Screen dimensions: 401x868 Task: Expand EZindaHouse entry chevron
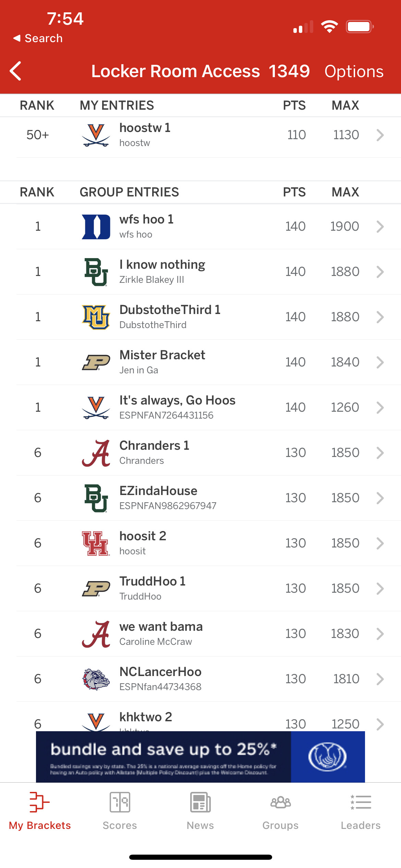click(x=380, y=498)
